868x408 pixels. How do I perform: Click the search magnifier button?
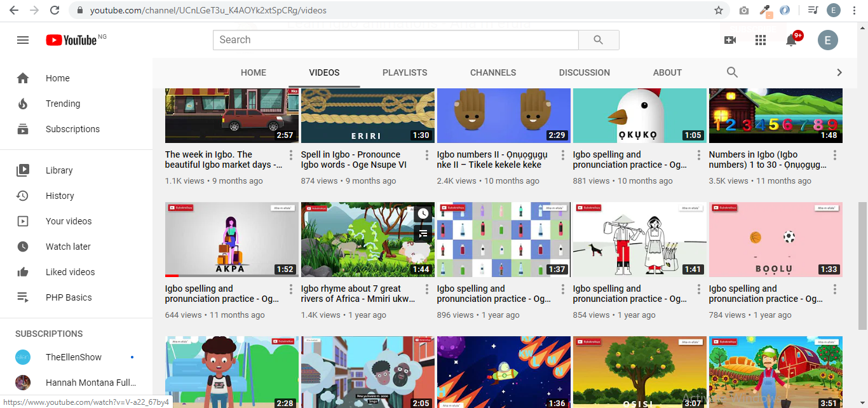(x=598, y=40)
